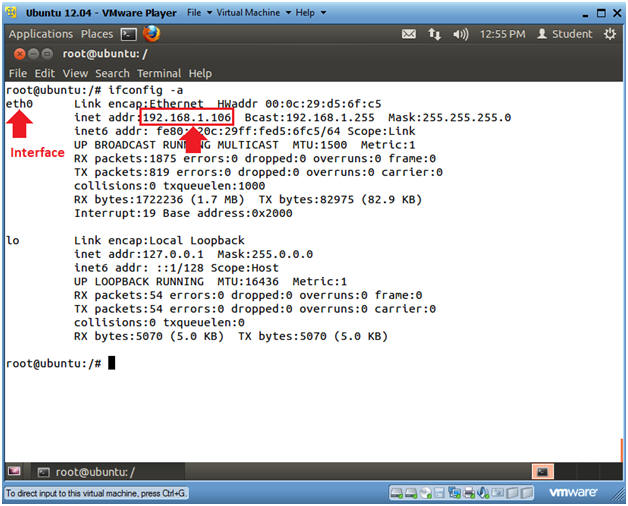Click the VMware Player title bar logo icon

[11, 12]
